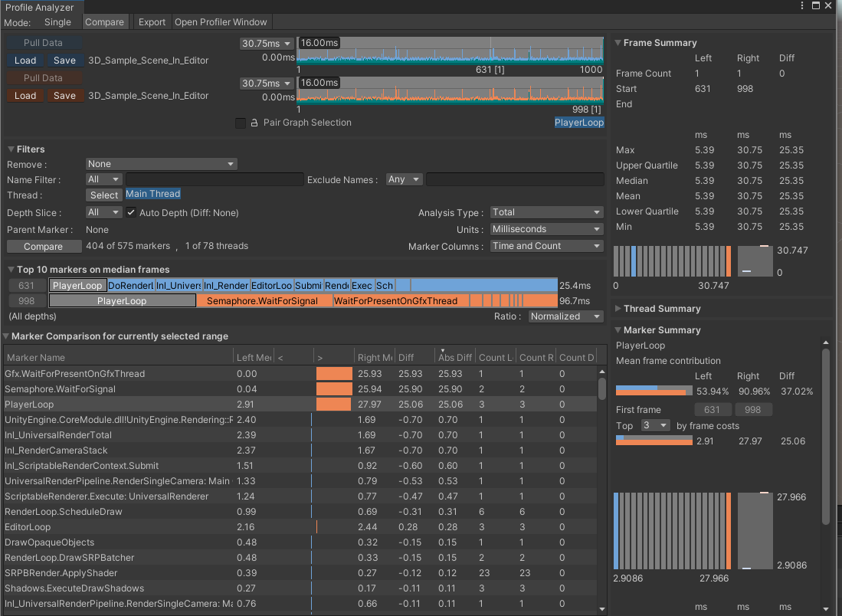Viewport: 842px width, 616px height.
Task: Open the Analysis Type dropdown
Action: (x=545, y=212)
